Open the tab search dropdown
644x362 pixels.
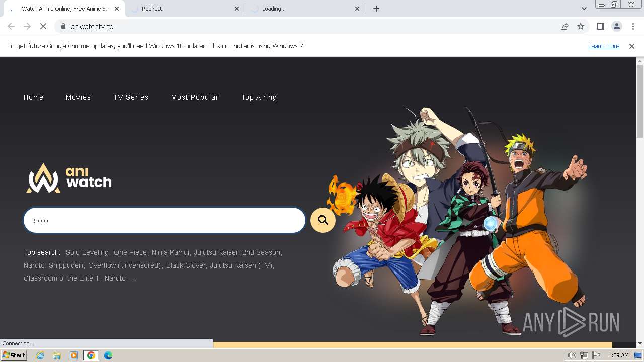pos(584,9)
